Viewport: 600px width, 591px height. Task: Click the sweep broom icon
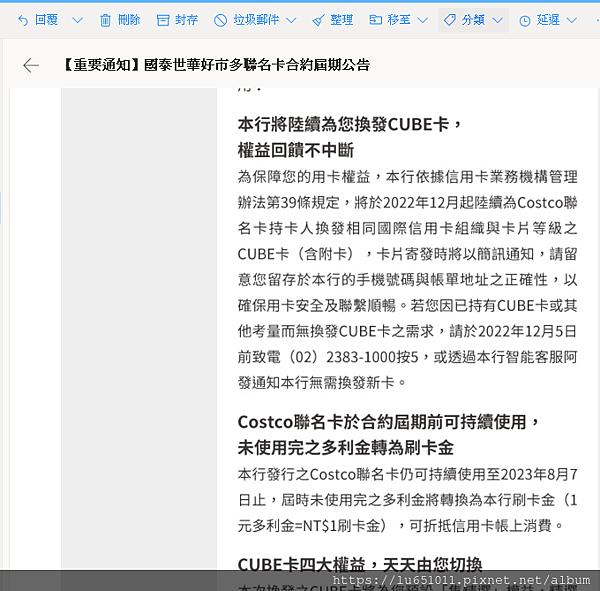pos(318,20)
